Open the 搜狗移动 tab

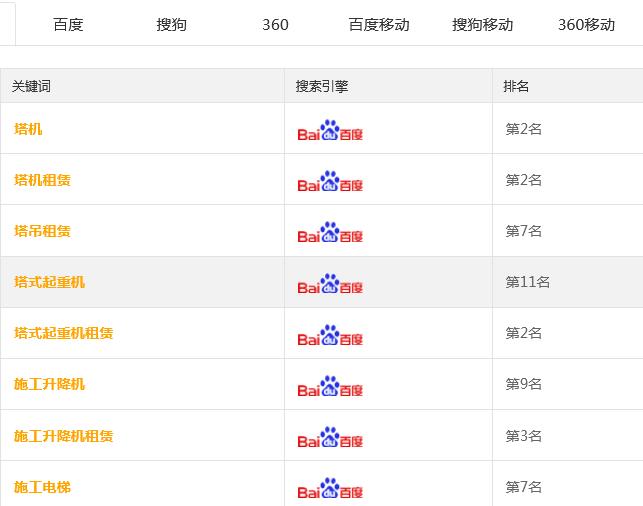482,25
